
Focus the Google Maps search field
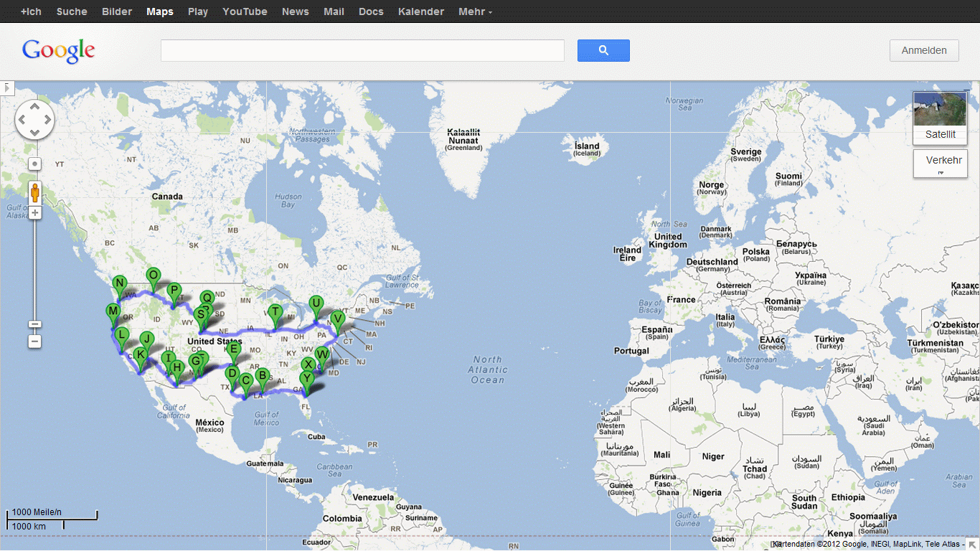point(362,50)
